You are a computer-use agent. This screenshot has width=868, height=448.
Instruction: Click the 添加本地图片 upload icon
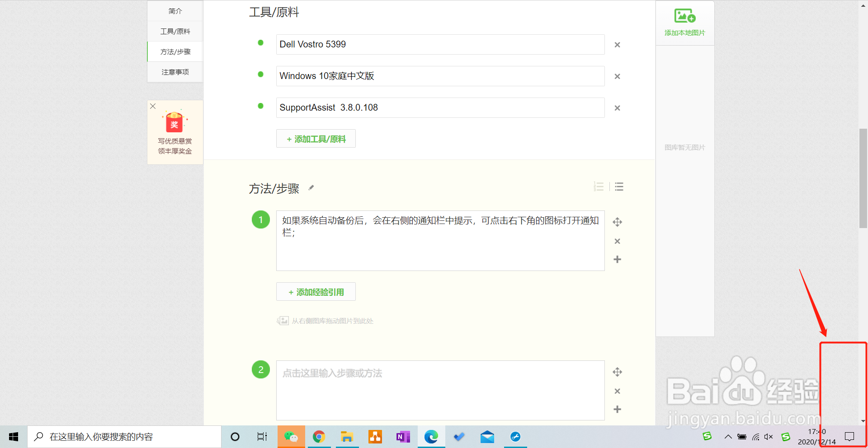click(684, 16)
